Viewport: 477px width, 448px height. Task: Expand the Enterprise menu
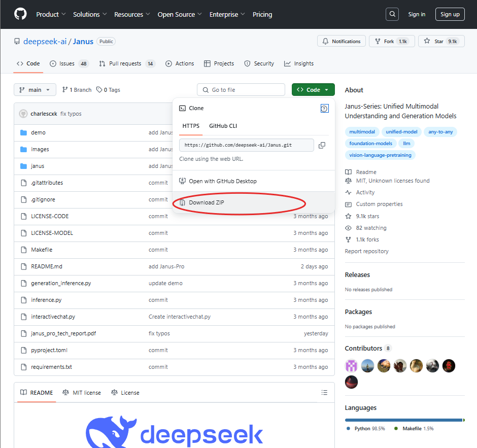(x=227, y=14)
